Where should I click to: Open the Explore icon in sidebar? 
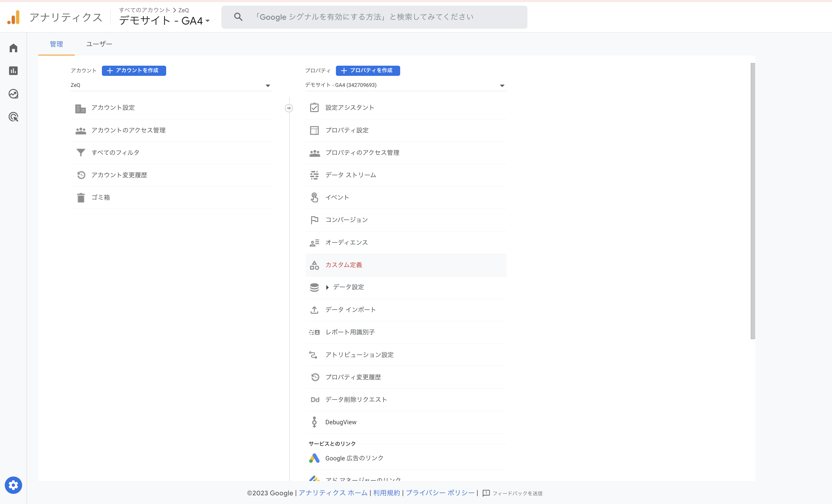[13, 94]
